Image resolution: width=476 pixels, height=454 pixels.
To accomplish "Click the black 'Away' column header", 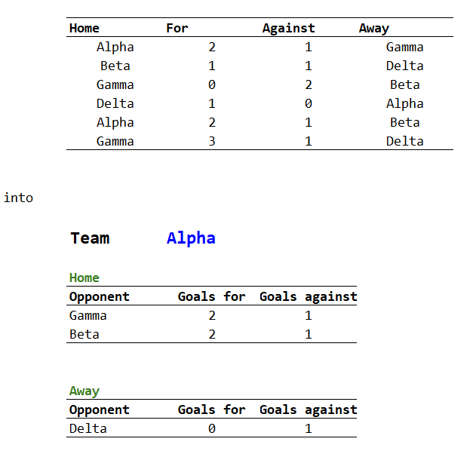I will click(373, 29).
